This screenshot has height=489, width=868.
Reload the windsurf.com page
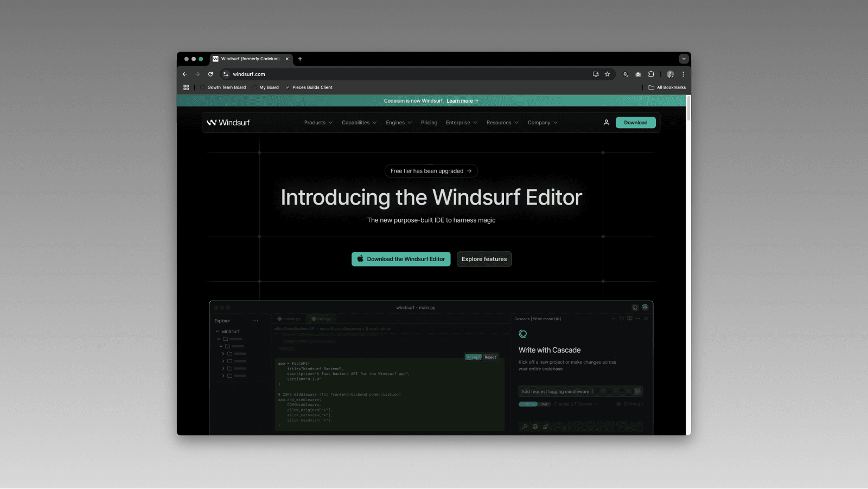click(x=210, y=74)
